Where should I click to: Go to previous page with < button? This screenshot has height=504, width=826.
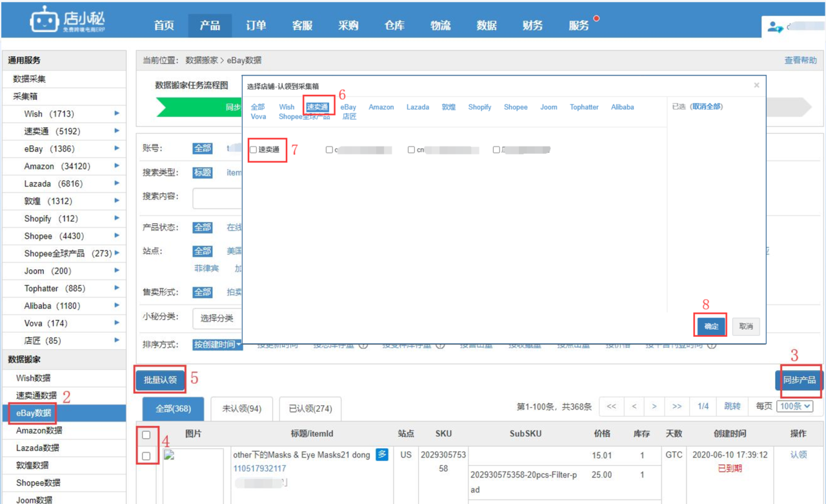634,407
